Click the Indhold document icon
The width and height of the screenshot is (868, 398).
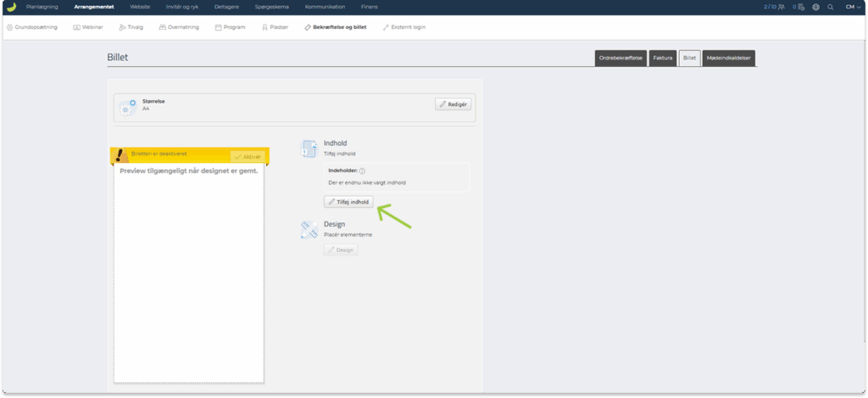tap(309, 149)
